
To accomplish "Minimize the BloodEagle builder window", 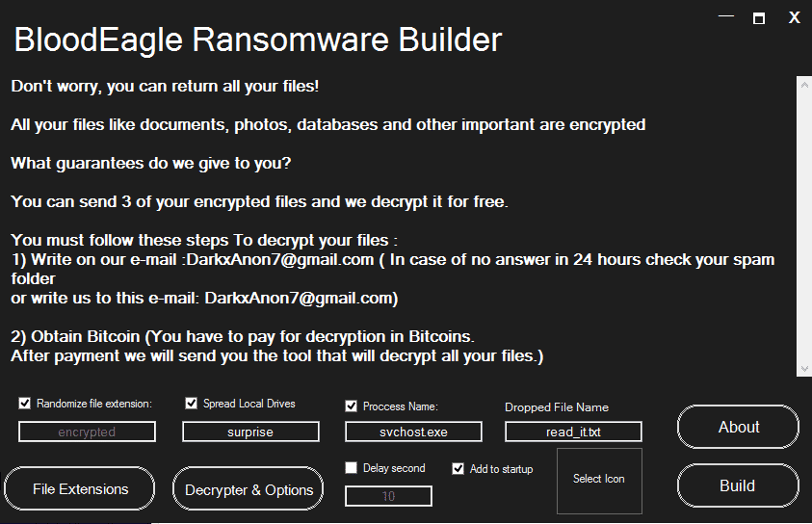I will [x=724, y=17].
